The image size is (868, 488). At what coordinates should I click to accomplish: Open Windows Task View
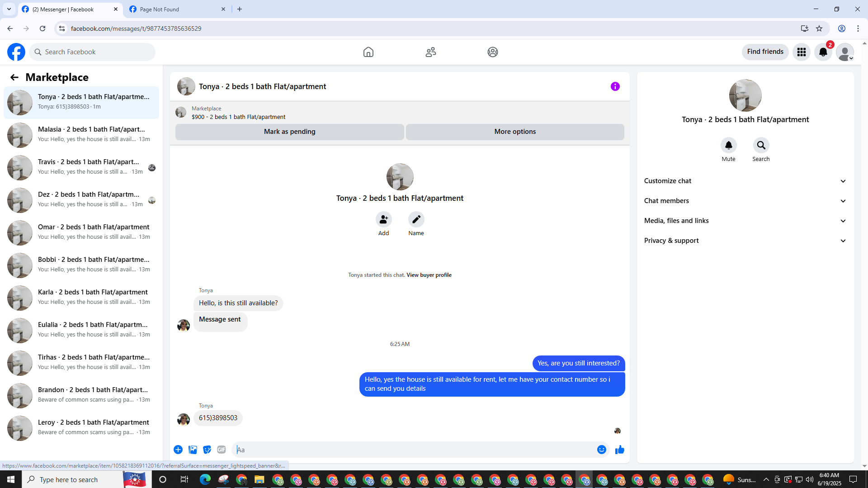(x=184, y=479)
